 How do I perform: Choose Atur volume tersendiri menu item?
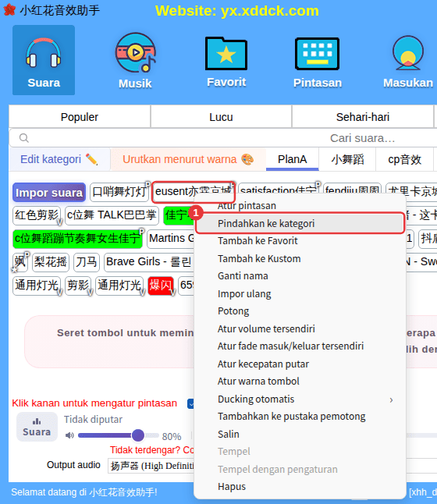[300, 328]
